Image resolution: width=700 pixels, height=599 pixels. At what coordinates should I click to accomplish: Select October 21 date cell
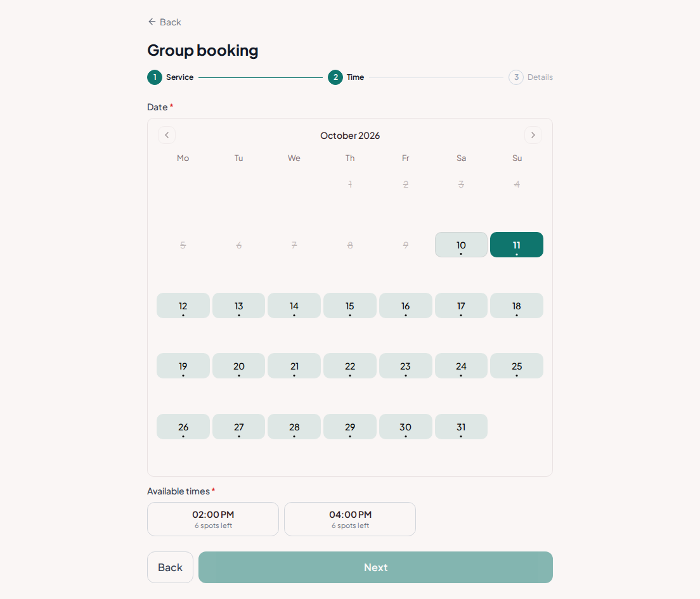pyautogui.click(x=294, y=366)
